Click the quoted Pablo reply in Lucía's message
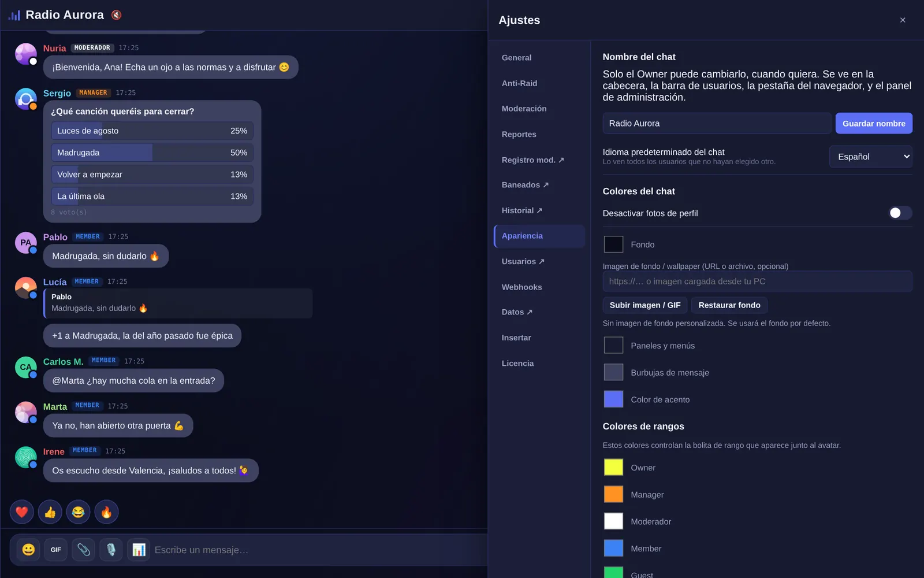Image resolution: width=924 pixels, height=578 pixels. pyautogui.click(x=178, y=303)
